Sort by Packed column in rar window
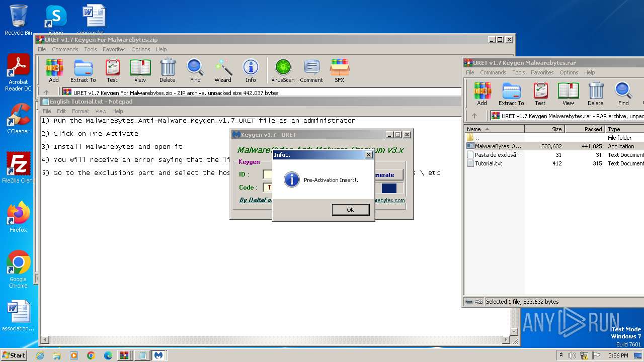 pyautogui.click(x=585, y=129)
